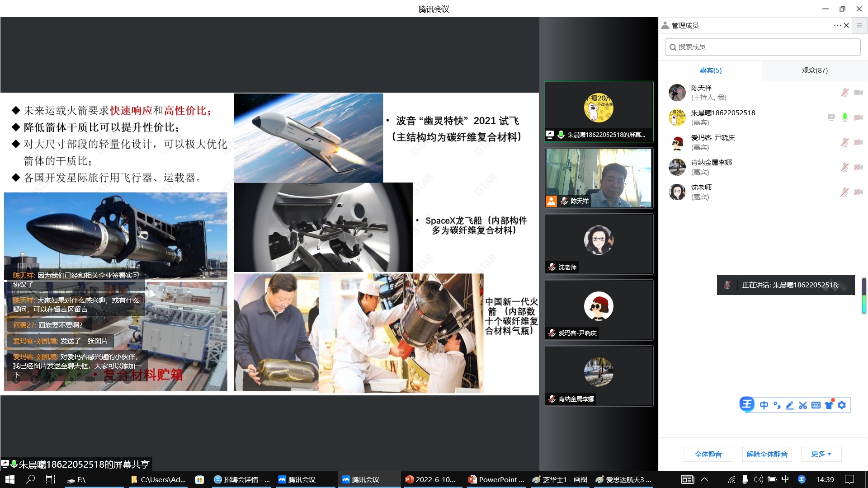This screenshot has width=868, height=488.
Task: Switch to the 观众(87) tab
Action: tap(815, 70)
